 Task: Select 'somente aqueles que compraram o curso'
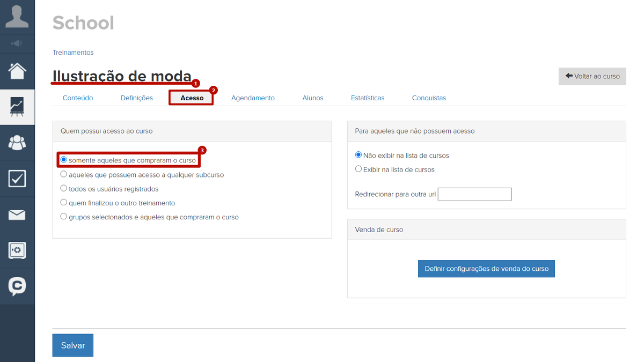pos(64,160)
